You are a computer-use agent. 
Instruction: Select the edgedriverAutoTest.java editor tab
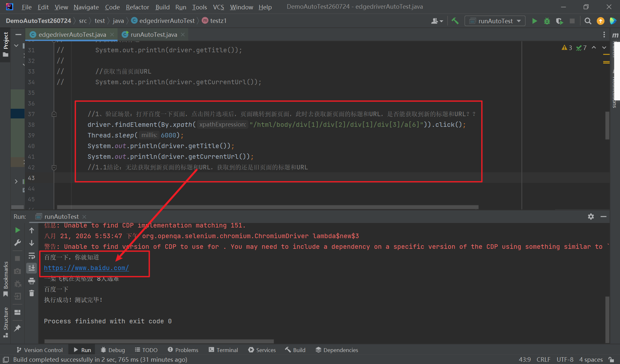(x=72, y=35)
